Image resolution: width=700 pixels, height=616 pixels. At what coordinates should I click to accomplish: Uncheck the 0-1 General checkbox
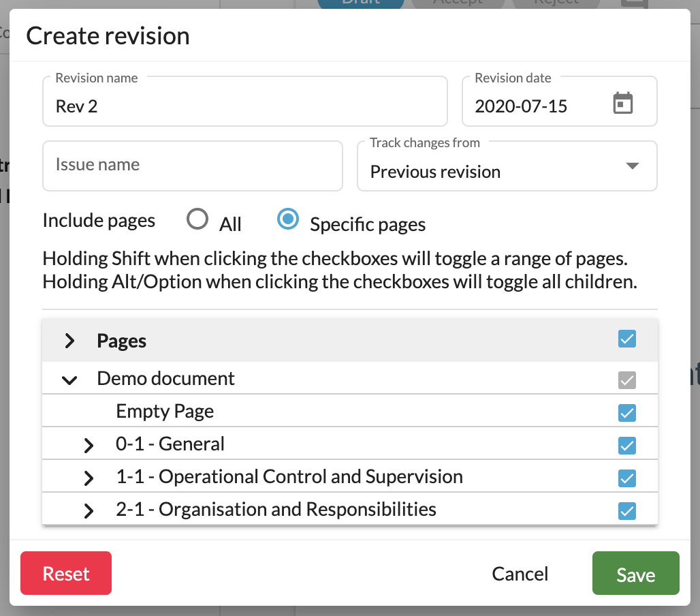click(x=626, y=445)
